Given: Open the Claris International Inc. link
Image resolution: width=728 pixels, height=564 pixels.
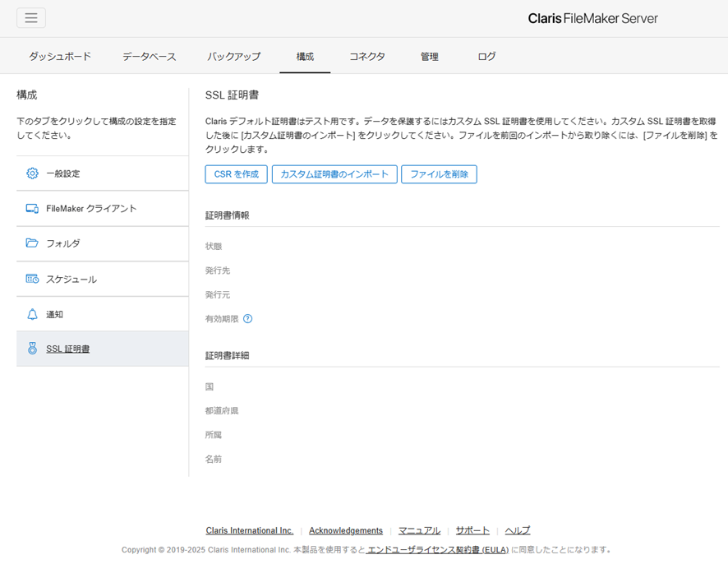Looking at the screenshot, I should pyautogui.click(x=249, y=530).
